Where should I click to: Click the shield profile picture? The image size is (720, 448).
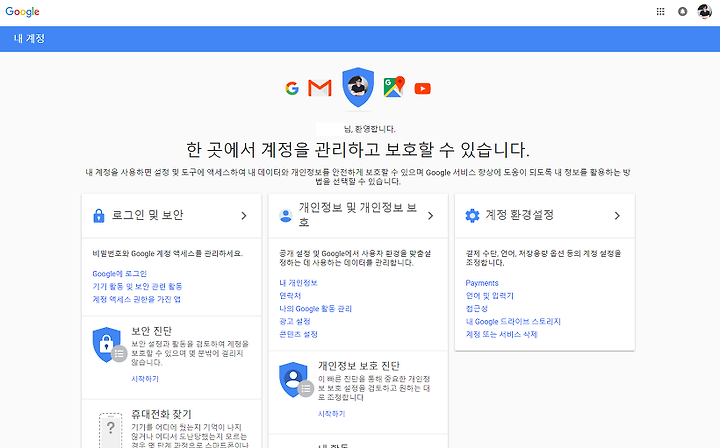tap(358, 87)
